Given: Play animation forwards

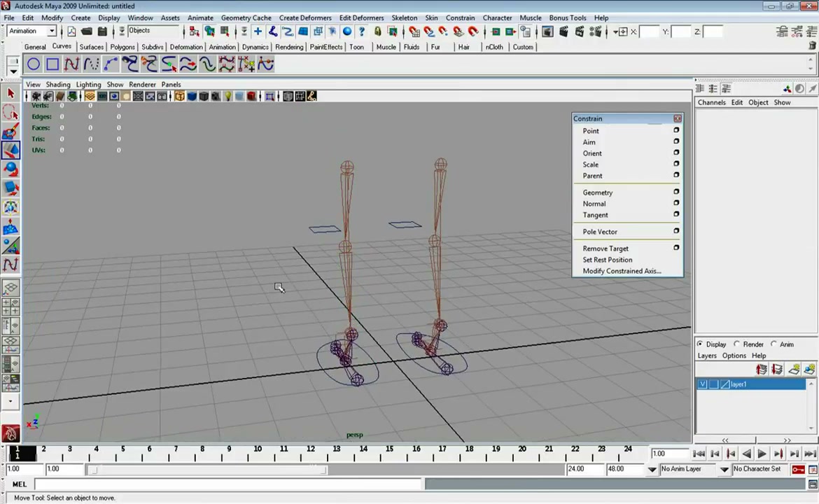Looking at the screenshot, I should [762, 454].
